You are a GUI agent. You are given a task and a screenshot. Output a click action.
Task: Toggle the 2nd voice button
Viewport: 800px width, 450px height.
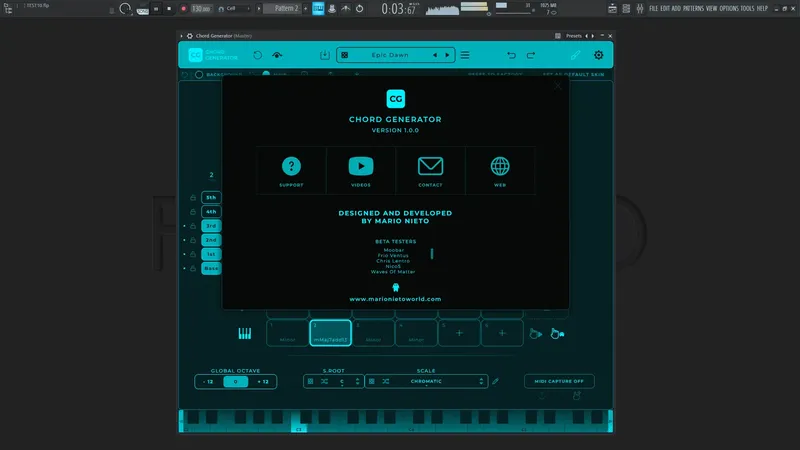[x=211, y=240]
